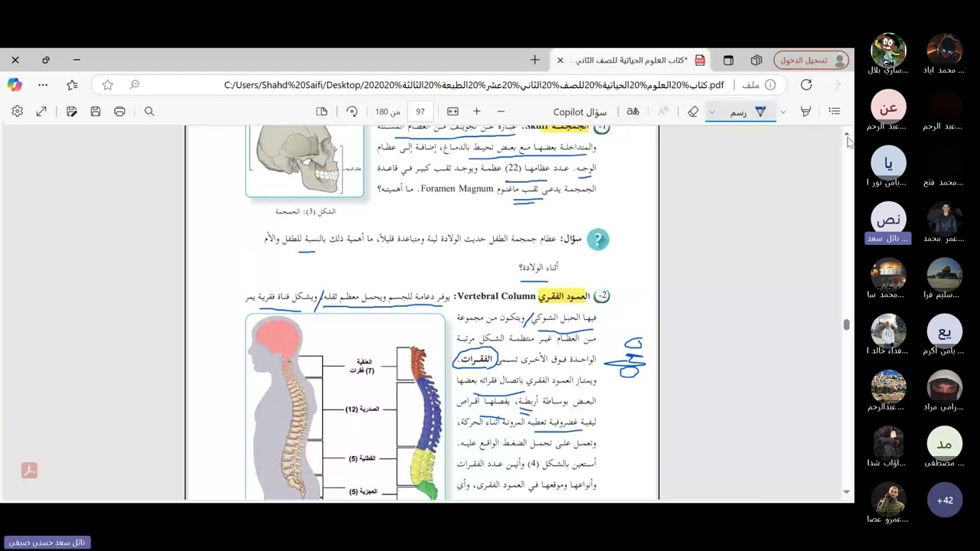The height and width of the screenshot is (551, 980).
Task: Click the question mark icon beside سؤال
Action: click(x=598, y=240)
